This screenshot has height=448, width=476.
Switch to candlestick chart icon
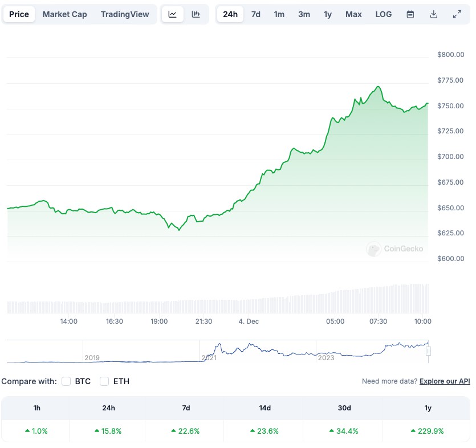tap(196, 14)
